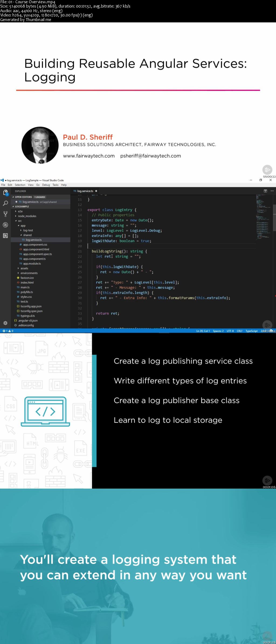Click the gear icon beside .editorconfig

tap(16, 325)
